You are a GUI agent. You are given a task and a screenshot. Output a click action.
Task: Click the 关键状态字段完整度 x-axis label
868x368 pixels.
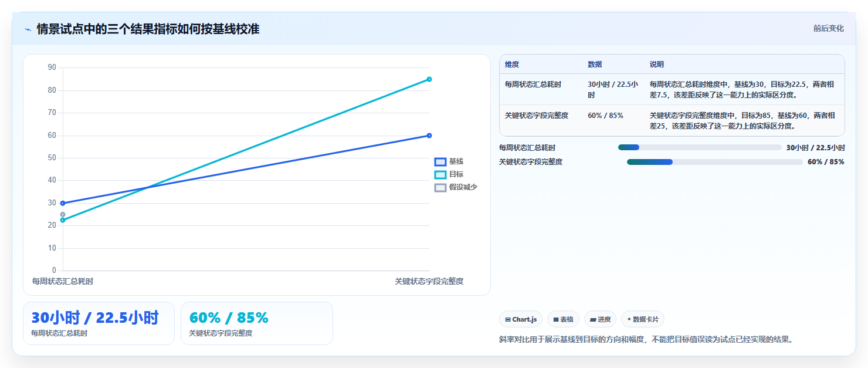point(429,282)
